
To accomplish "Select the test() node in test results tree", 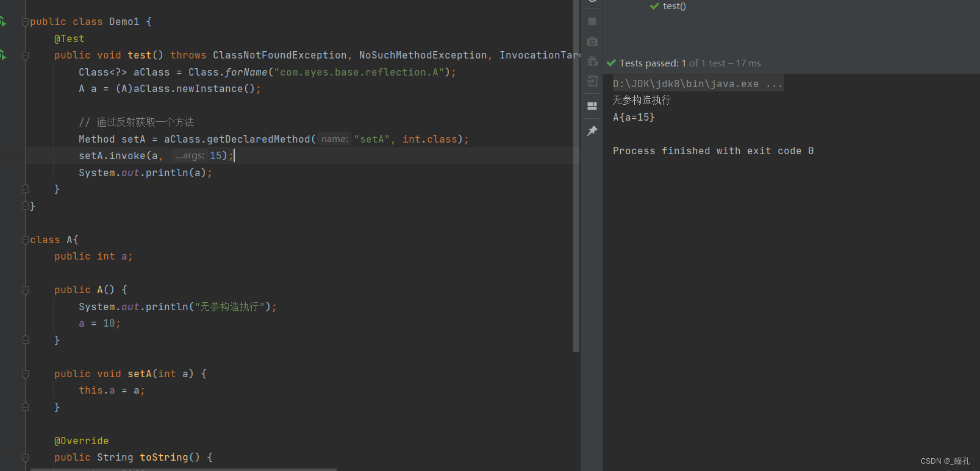I will 674,6.
